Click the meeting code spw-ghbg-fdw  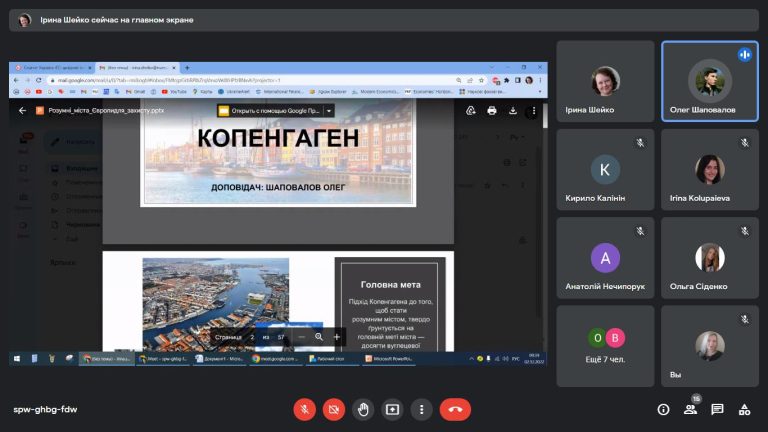(46, 409)
